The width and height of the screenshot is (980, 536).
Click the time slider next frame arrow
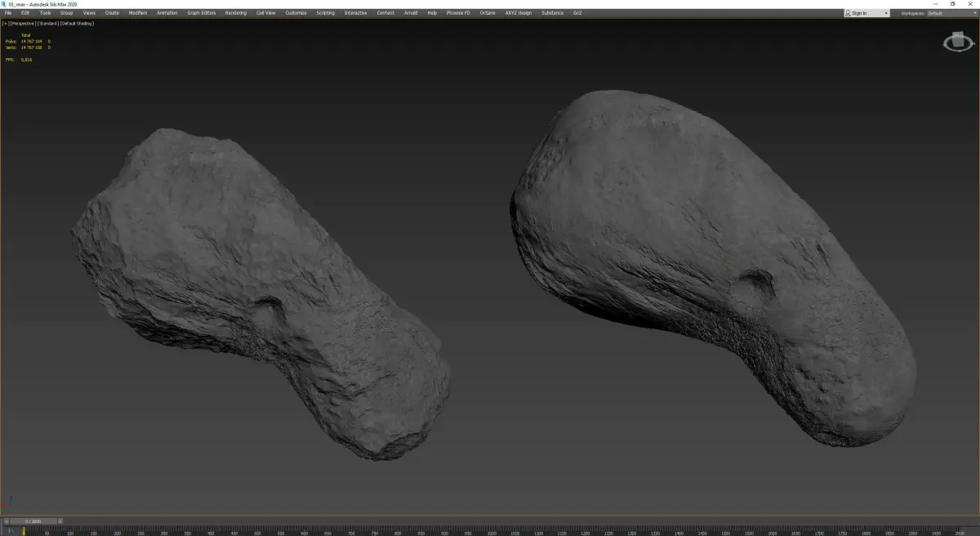coord(60,520)
